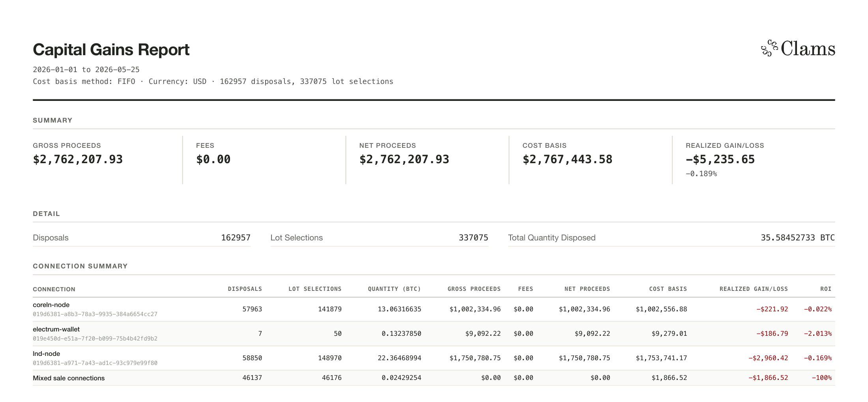Image resolution: width=868 pixels, height=402 pixels.
Task: Click the SUMMARY section heading
Action: pos(52,120)
